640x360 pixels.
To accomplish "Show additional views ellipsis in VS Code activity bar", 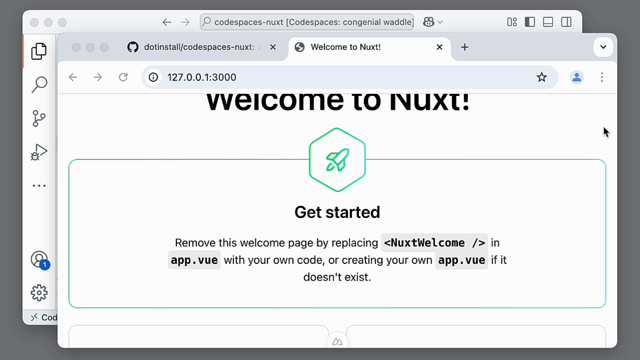I will 39,186.
